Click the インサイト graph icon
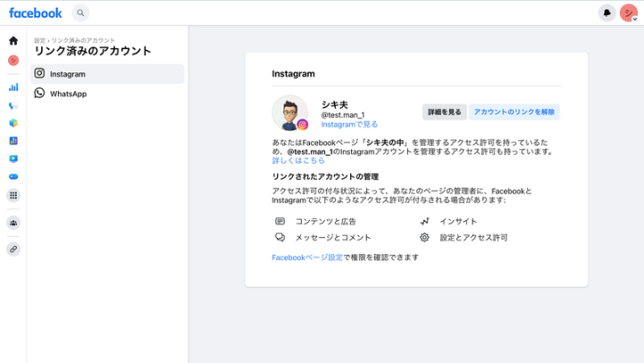Image resolution: width=644 pixels, height=363 pixels. pos(424,221)
